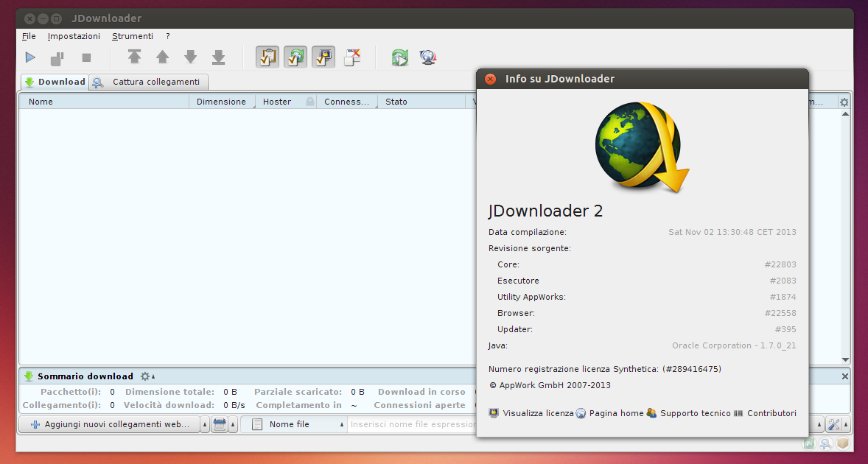
Task: Open the Contributori link
Action: 771,413
